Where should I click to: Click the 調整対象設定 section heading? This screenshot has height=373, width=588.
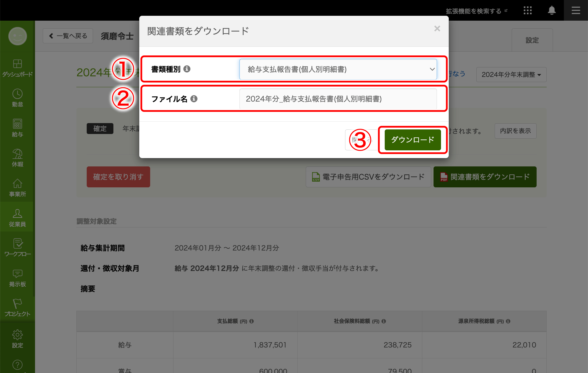[96, 221]
